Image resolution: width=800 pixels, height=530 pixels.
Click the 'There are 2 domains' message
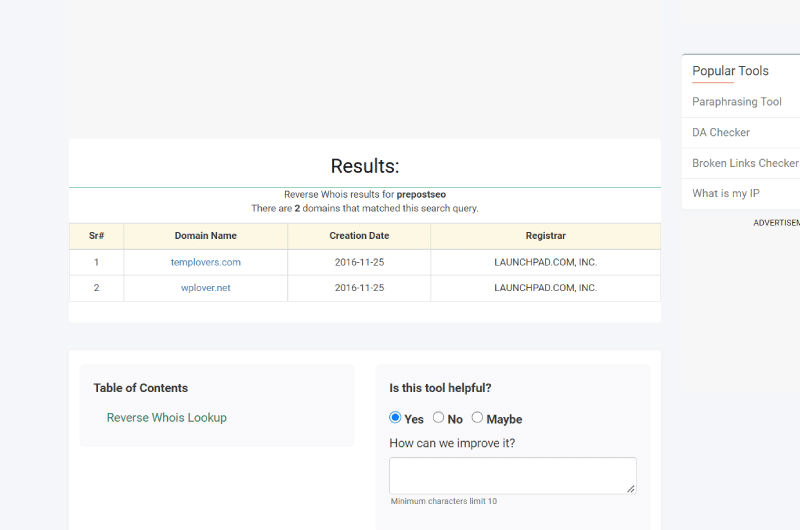tap(365, 208)
